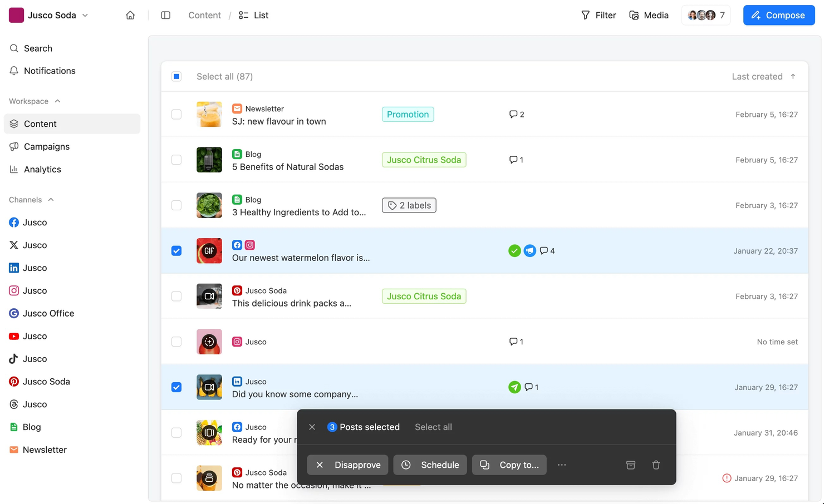Open the orange juice newsletter thumbnail
Viewport: 824px width, 504px height.
(209, 115)
